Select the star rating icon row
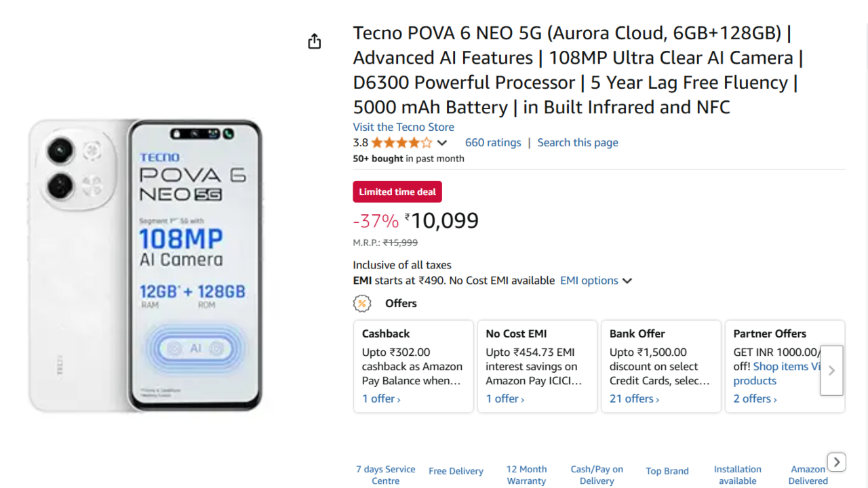Screen dimensions: 868x488 pos(401,142)
